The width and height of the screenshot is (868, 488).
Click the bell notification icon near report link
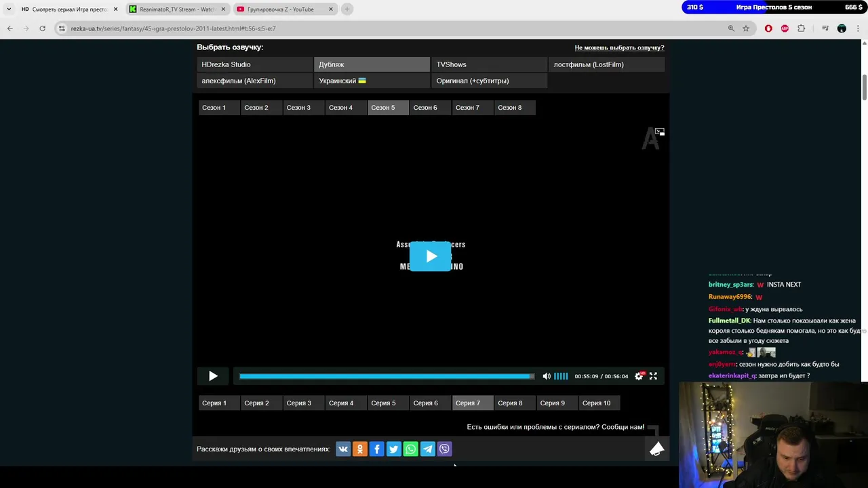[656, 449]
